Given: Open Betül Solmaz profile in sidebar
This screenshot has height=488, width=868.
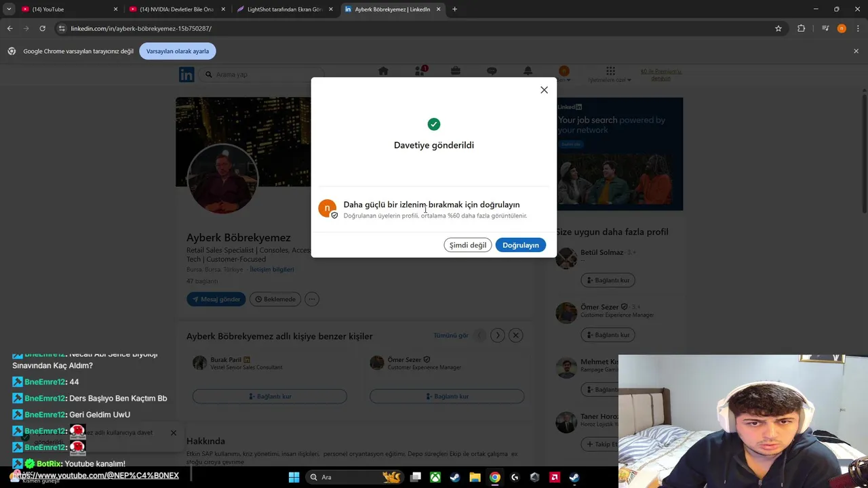Looking at the screenshot, I should tap(601, 252).
